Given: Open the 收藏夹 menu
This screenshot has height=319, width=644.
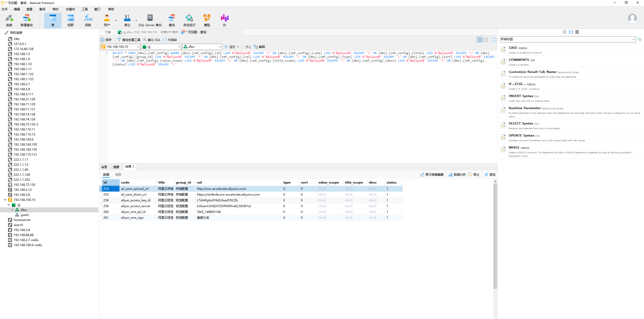Looking at the screenshot, I should tap(70, 9).
